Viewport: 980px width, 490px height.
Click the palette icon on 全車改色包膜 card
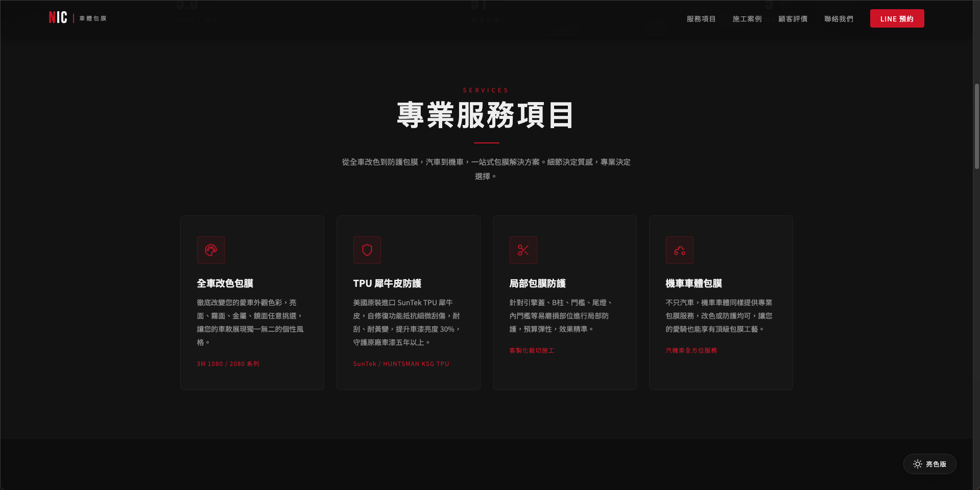pos(211,250)
